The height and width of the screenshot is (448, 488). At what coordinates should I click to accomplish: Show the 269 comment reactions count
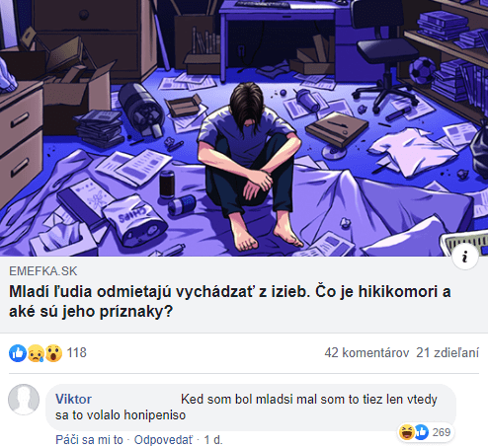click(x=442, y=432)
